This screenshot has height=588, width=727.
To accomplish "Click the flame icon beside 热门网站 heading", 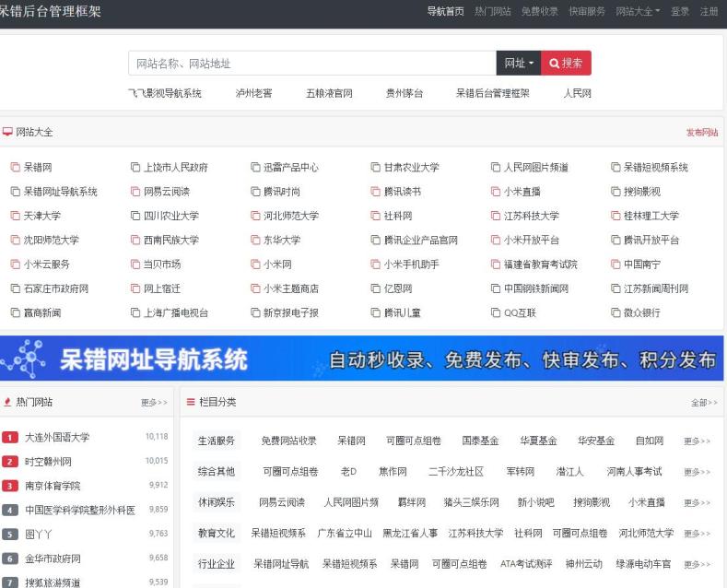I will (x=7, y=402).
